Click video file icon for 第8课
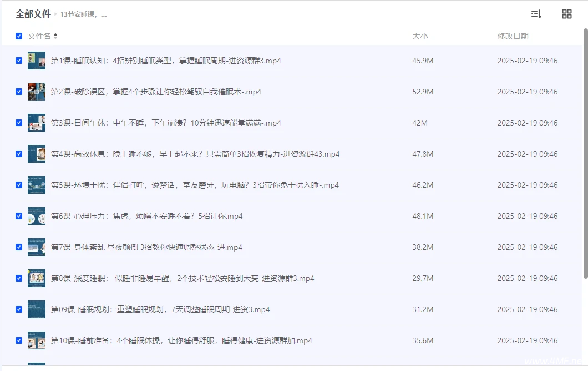Screen dimensions: 588x371 click(37, 278)
